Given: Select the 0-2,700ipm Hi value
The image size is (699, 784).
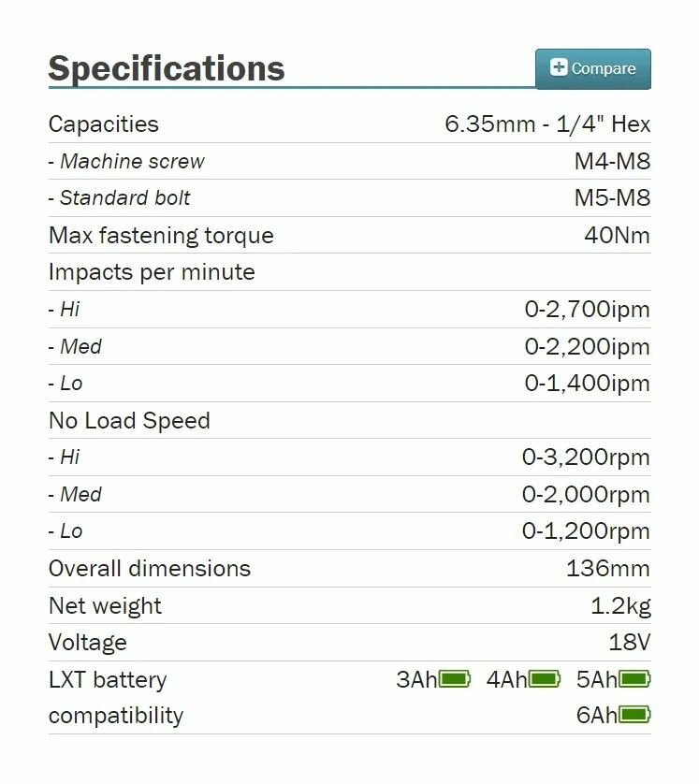Looking at the screenshot, I should click(588, 309).
